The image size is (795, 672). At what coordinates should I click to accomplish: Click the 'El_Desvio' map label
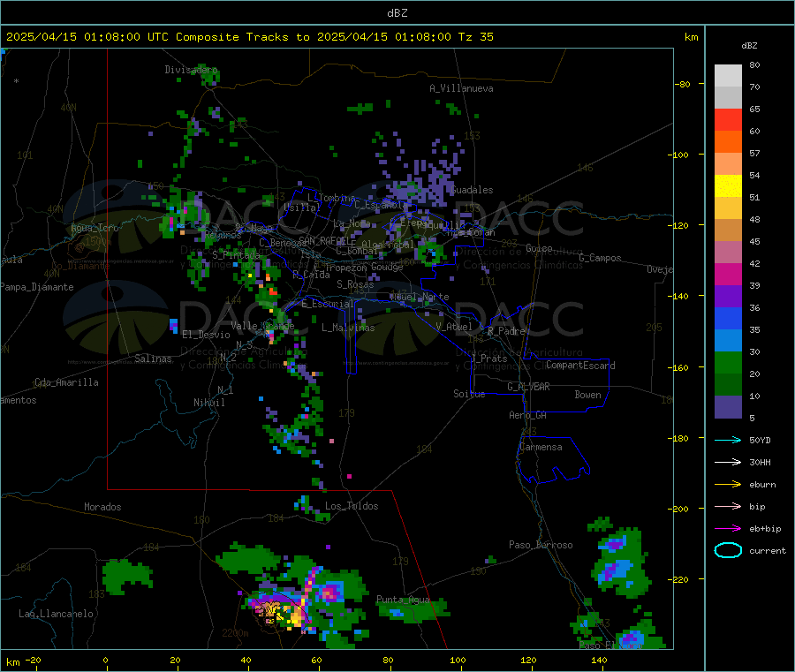(x=206, y=335)
